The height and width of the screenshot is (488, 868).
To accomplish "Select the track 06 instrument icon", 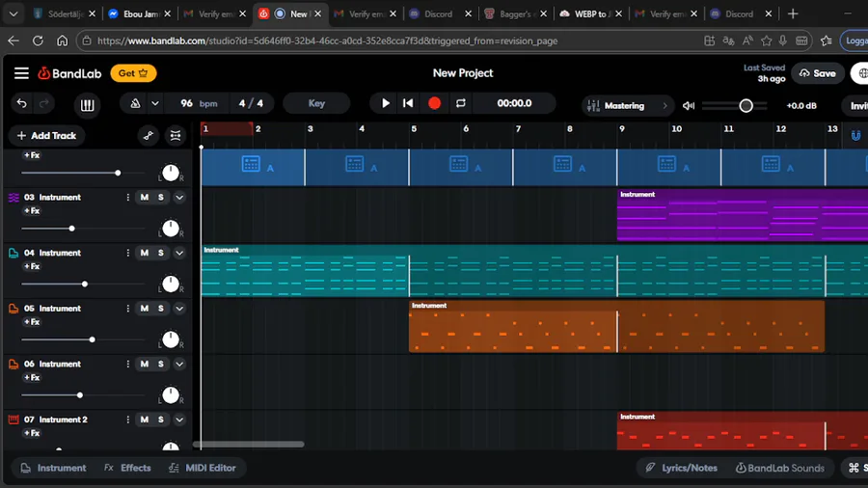I will 14,364.
